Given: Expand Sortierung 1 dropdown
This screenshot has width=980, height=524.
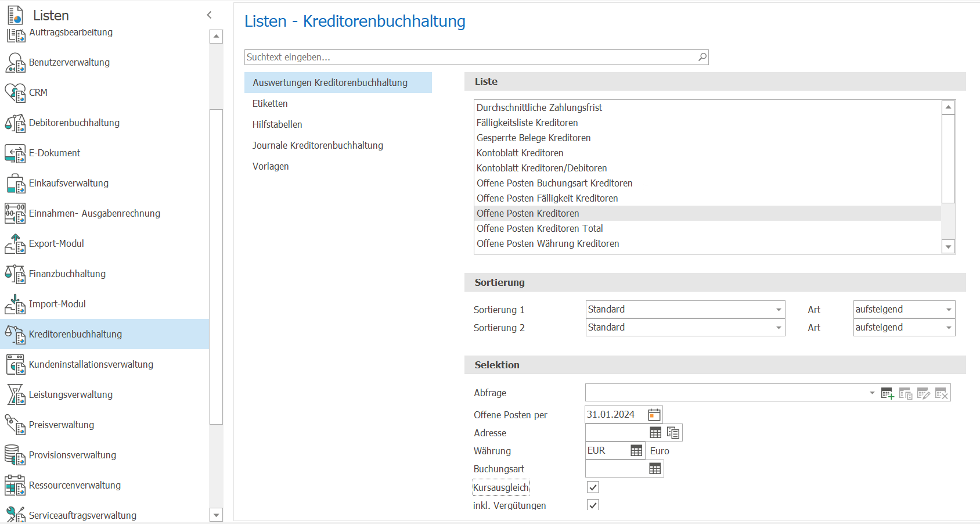Looking at the screenshot, I should click(779, 310).
